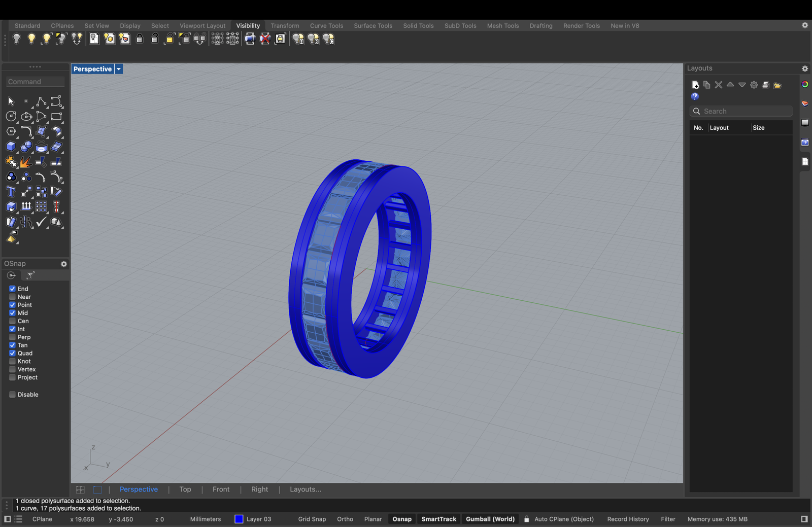The width and height of the screenshot is (812, 527).
Task: Select the Circle drawing tool
Action: pos(11,117)
